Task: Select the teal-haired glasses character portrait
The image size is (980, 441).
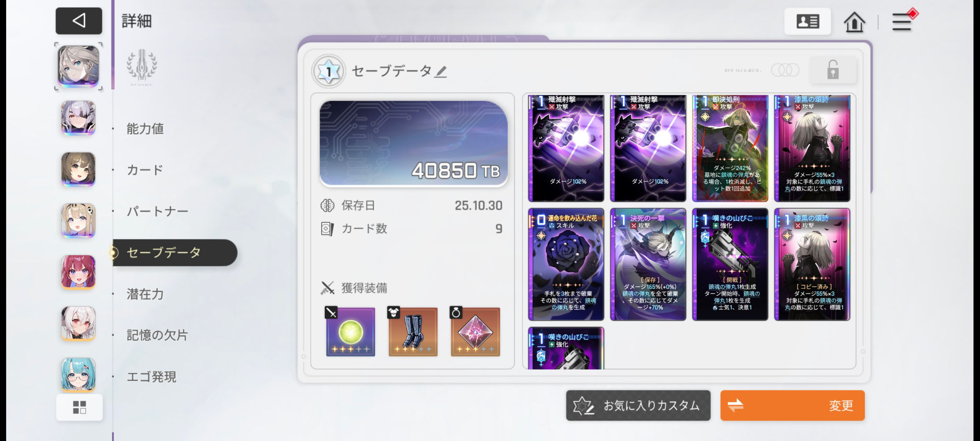Action: coord(78,374)
